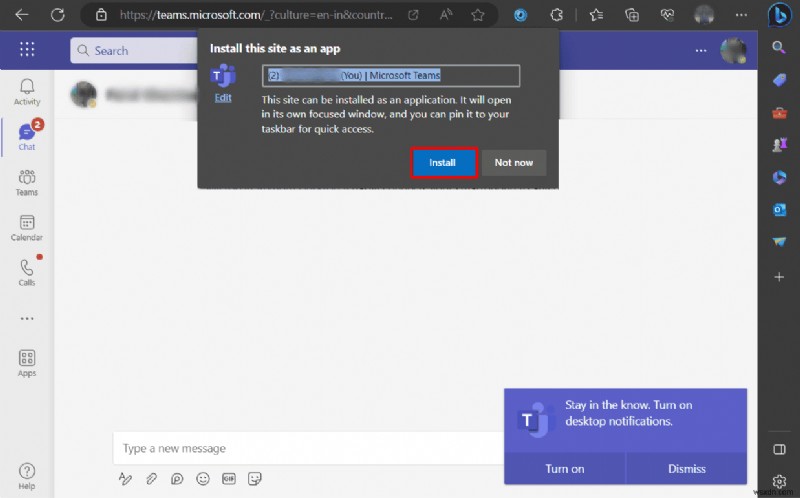
Task: Click the chat contact avatar in header
Action: 84,94
